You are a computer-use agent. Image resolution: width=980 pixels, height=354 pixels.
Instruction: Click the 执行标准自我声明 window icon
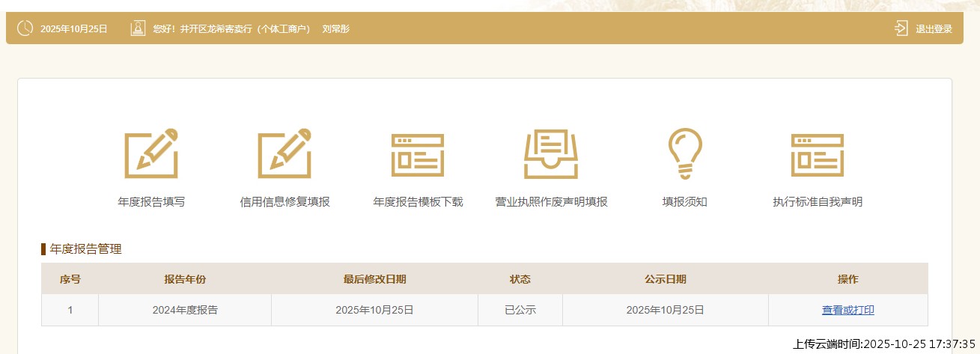(x=818, y=154)
